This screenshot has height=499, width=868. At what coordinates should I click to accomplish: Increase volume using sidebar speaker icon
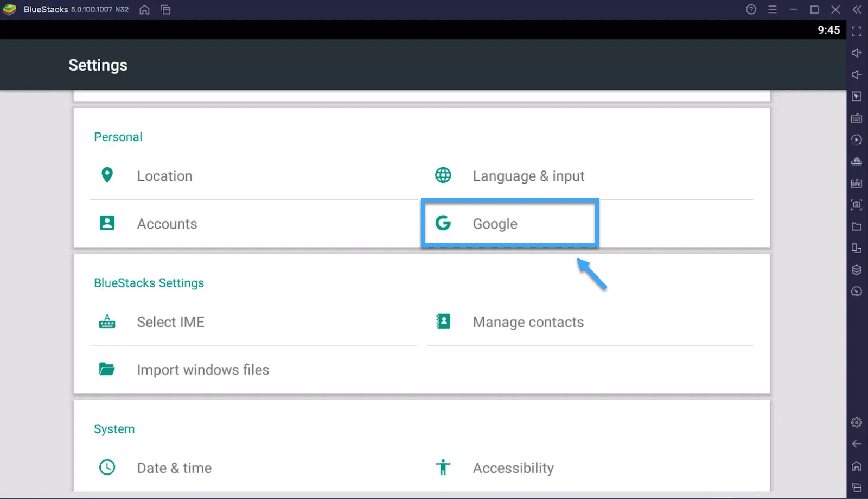857,53
